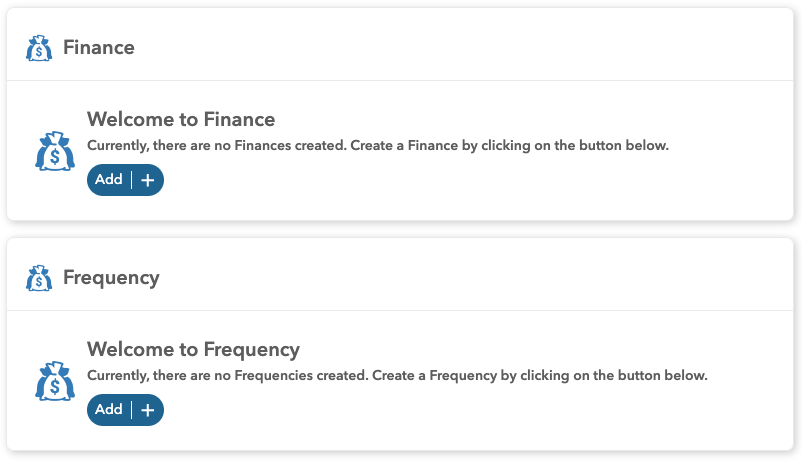Click the divider inside the Frequency Add button
This screenshot has height=462, width=802.
pos(132,410)
